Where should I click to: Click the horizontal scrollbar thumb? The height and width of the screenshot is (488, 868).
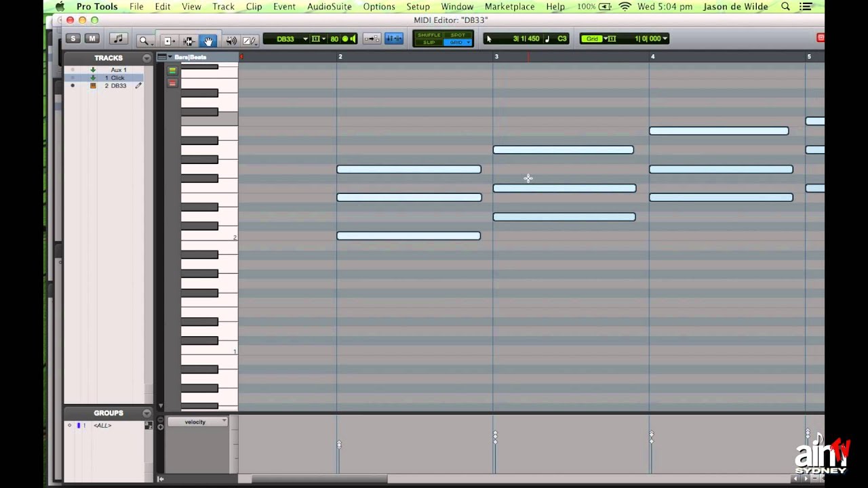[319, 479]
